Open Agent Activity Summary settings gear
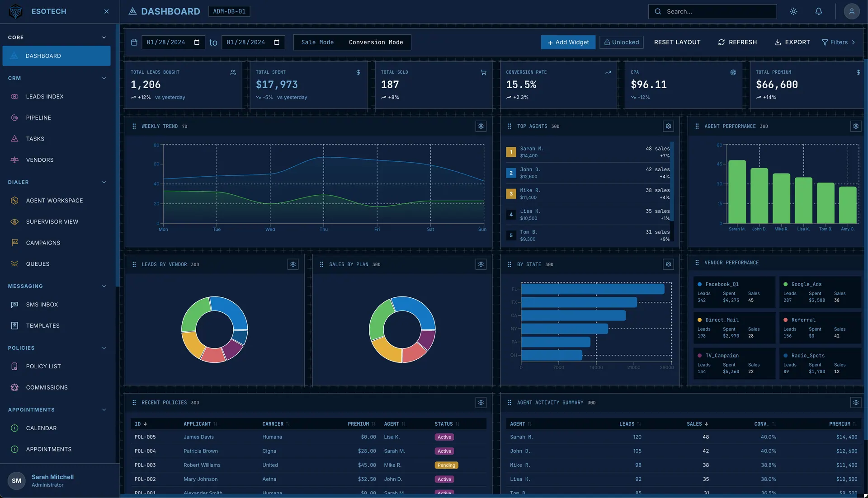 856,403
